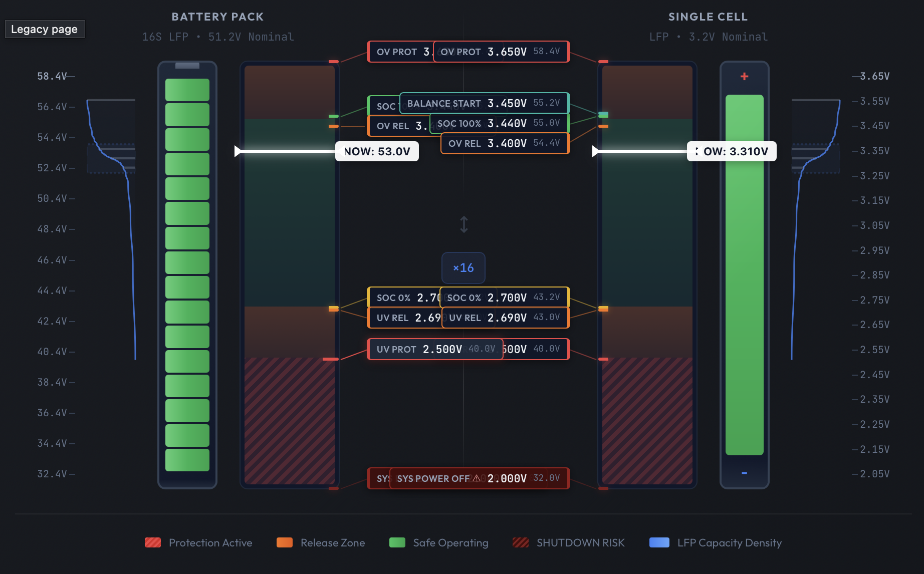Image resolution: width=924 pixels, height=574 pixels.
Task: Switch to the SINGLE CELL header
Action: point(708,17)
